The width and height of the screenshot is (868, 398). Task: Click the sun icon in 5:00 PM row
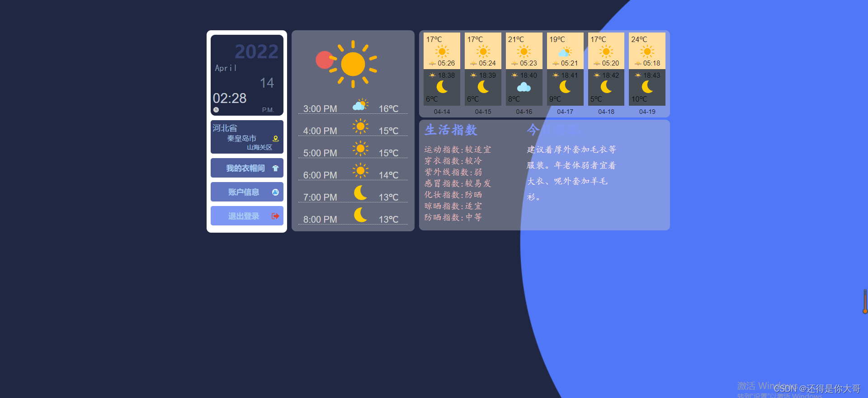point(360,149)
